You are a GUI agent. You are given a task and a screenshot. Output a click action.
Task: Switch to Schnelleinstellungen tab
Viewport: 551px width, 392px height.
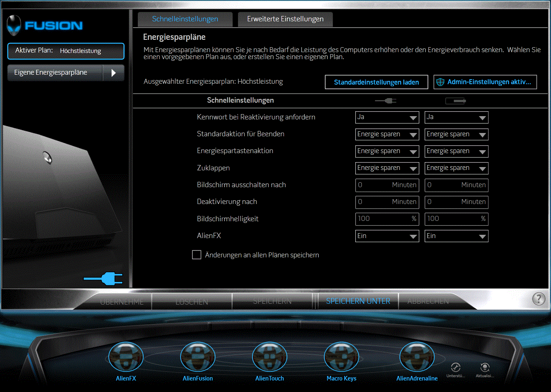tap(185, 19)
